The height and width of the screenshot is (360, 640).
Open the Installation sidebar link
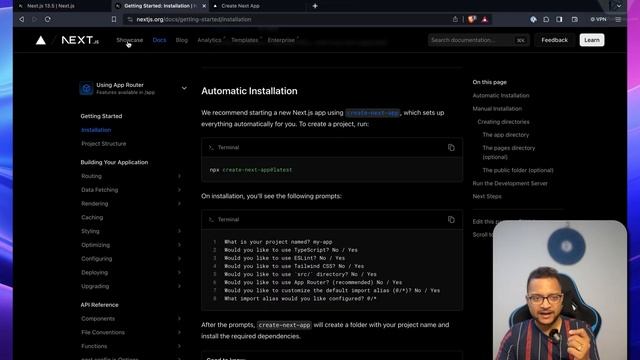point(96,130)
